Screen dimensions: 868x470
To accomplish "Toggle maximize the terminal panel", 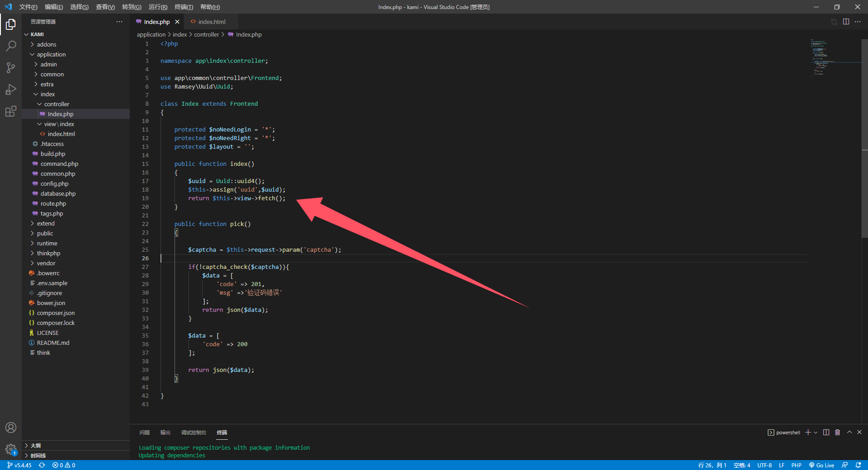I will coord(849,432).
